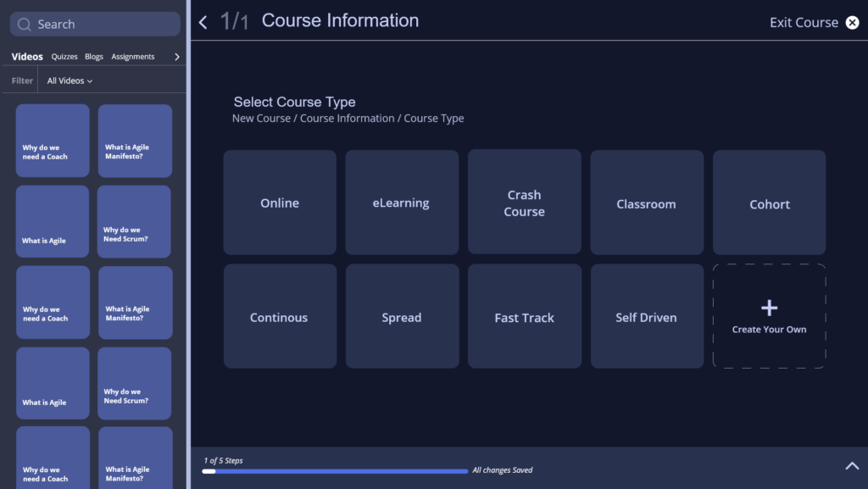Select the Self Driven course type
This screenshot has width=868, height=489.
(647, 316)
